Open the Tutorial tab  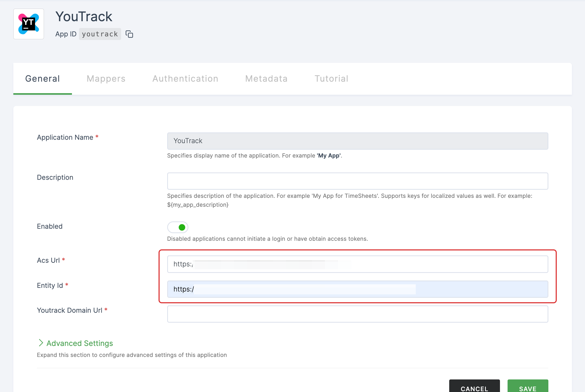pyautogui.click(x=331, y=78)
